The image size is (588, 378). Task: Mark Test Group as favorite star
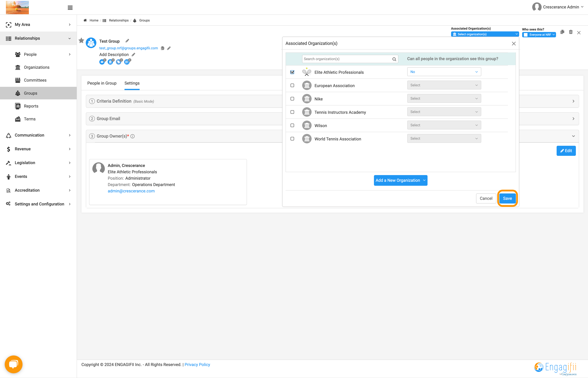point(81,40)
